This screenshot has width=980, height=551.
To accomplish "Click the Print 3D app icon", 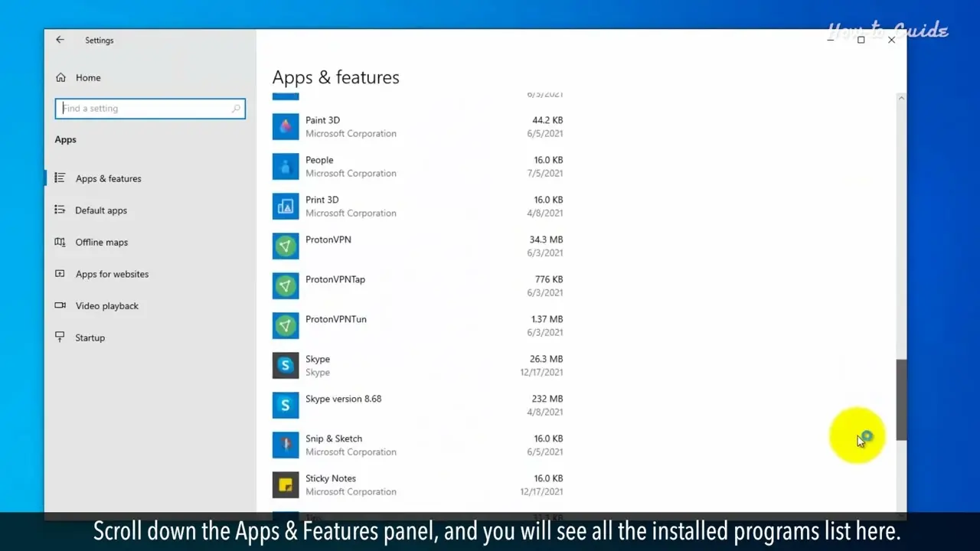I will coord(286,206).
